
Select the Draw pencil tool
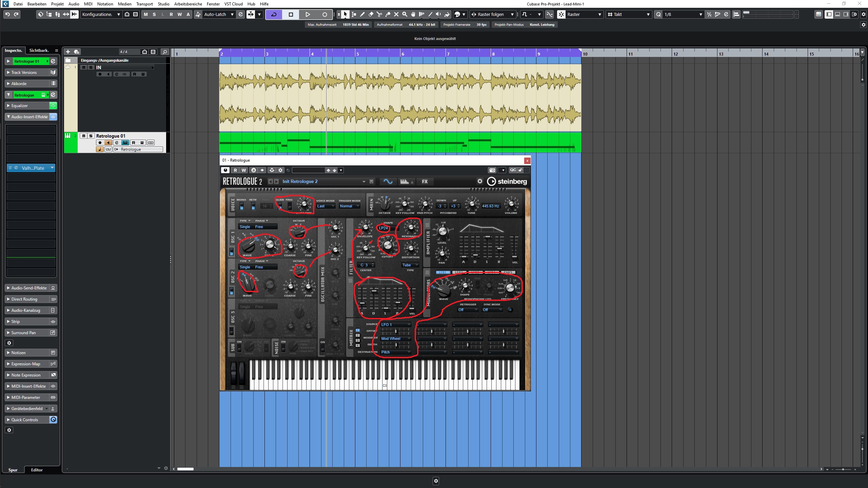(362, 14)
